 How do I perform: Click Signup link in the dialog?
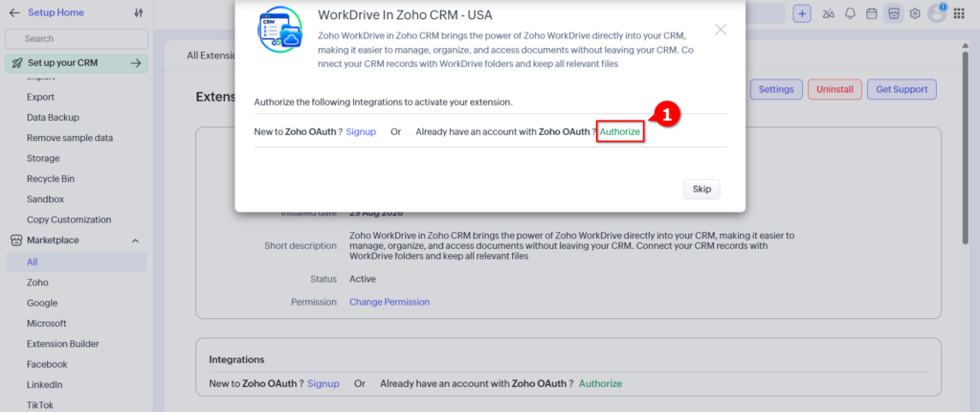(x=361, y=132)
